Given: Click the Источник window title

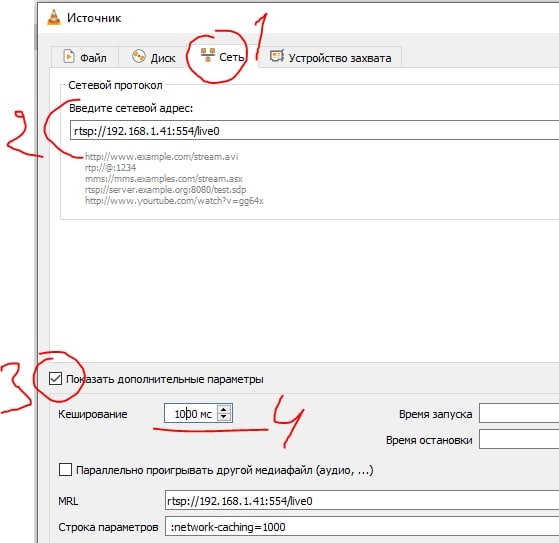Looking at the screenshot, I should (94, 18).
